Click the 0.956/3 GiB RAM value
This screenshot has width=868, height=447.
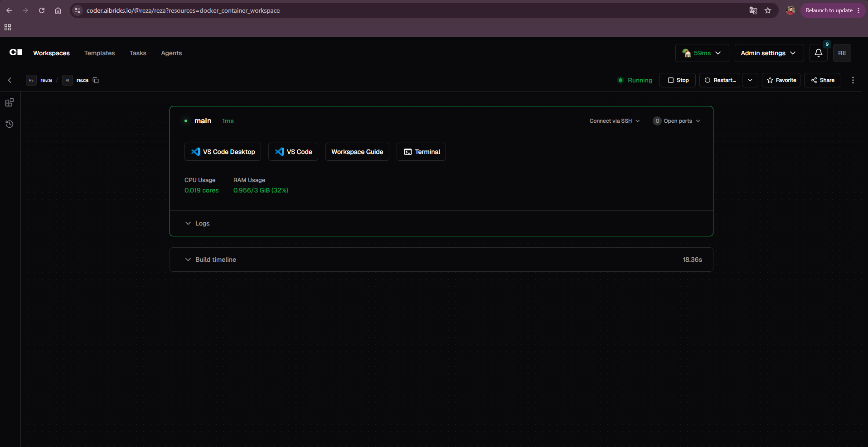(x=261, y=190)
